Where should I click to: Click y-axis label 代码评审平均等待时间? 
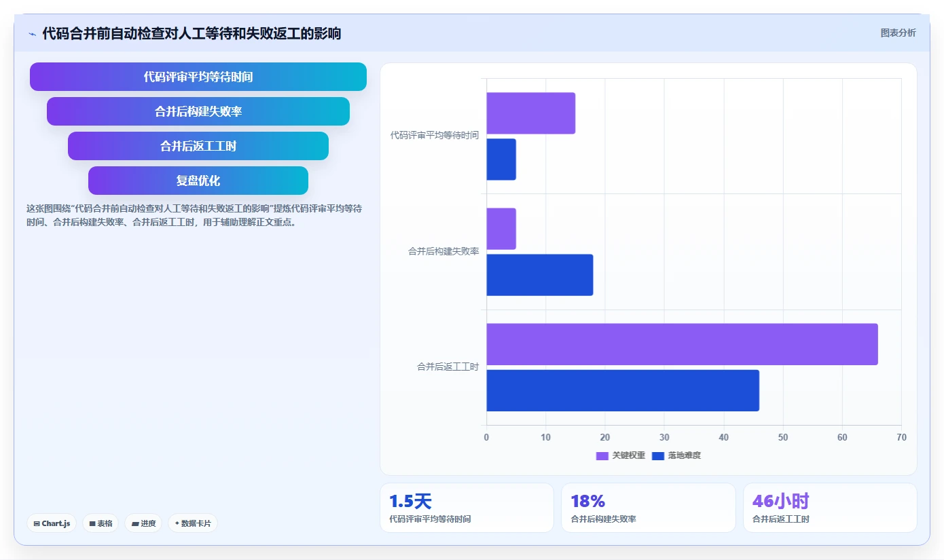point(435,135)
